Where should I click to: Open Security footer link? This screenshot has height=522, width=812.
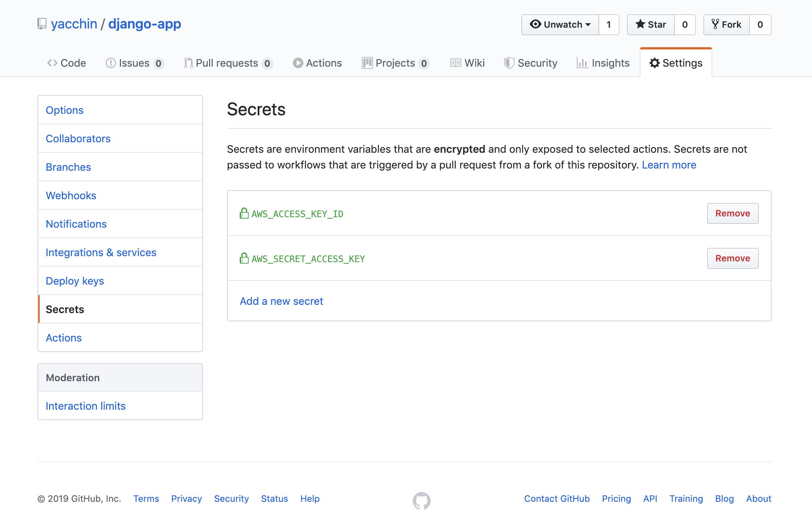click(231, 499)
